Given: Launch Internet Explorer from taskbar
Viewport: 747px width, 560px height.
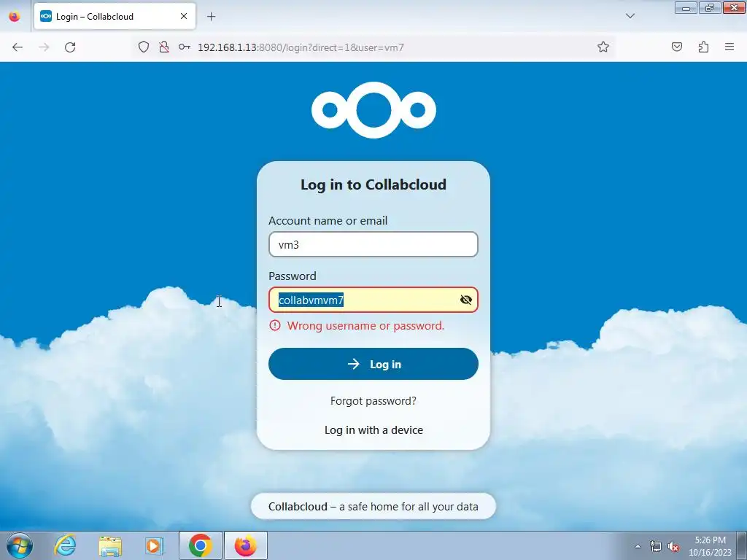Looking at the screenshot, I should coord(65,545).
